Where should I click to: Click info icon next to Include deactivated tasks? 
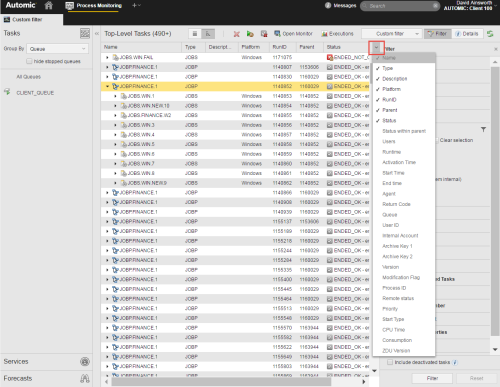pos(455,362)
